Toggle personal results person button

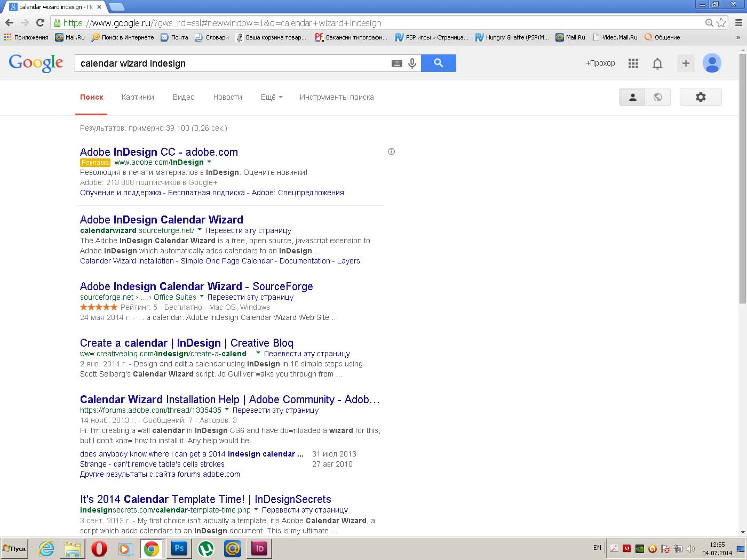pyautogui.click(x=632, y=97)
